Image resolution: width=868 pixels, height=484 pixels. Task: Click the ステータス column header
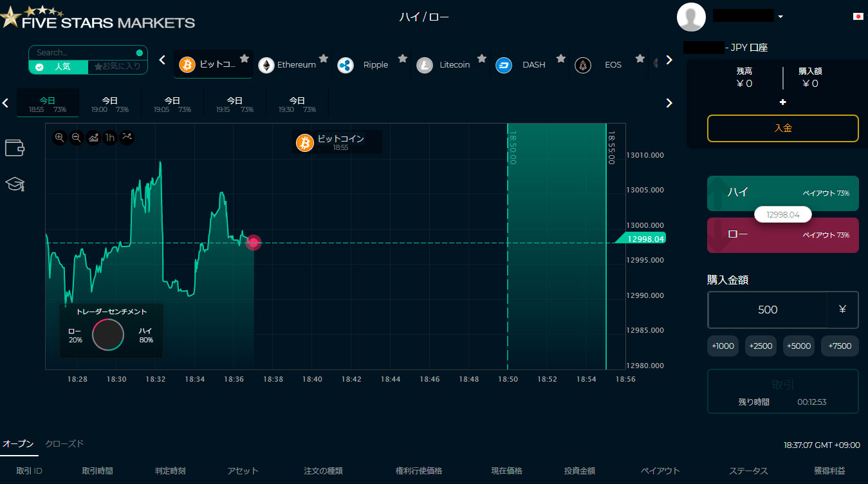click(748, 471)
